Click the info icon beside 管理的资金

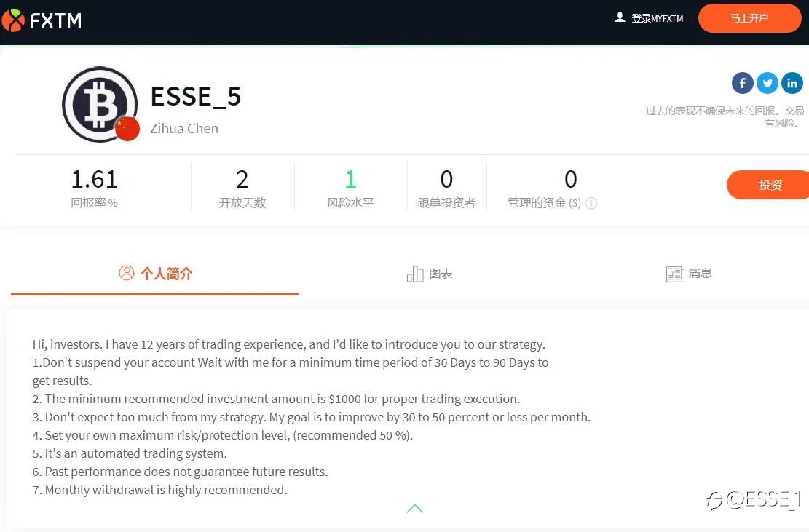591,203
